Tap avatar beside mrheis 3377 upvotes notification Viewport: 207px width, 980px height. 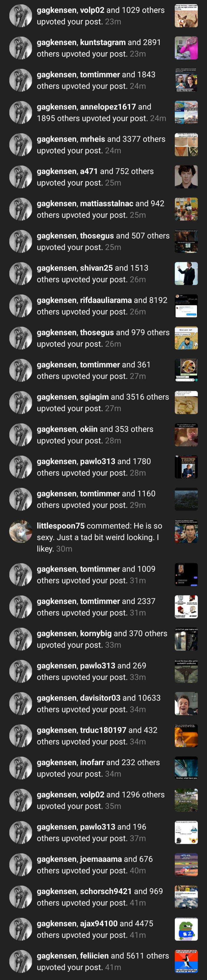pyautogui.click(x=20, y=144)
